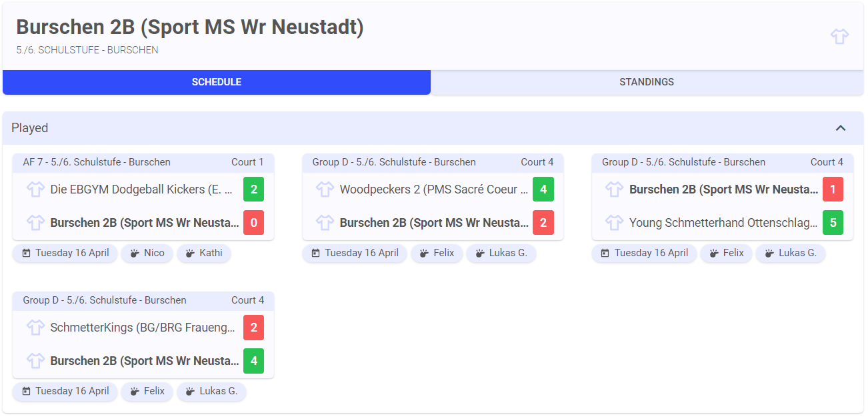The image size is (868, 419).
Task: Click the Played section label
Action: point(30,128)
